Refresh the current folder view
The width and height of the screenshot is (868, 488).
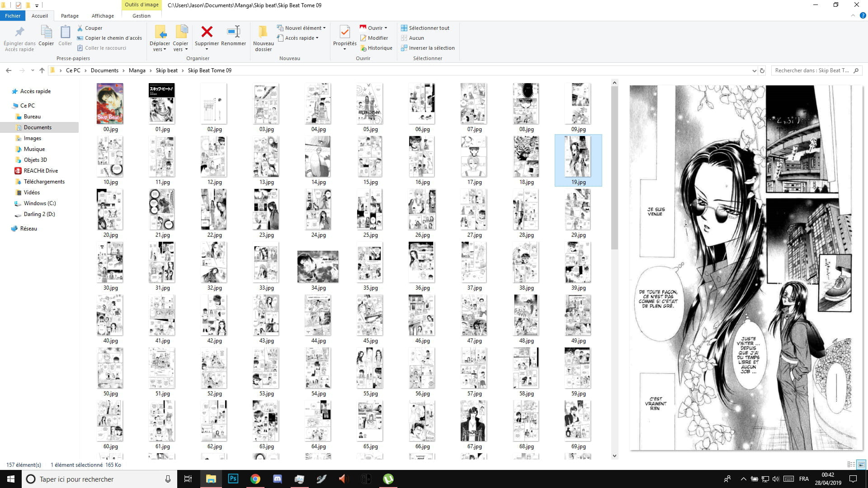pos(762,70)
